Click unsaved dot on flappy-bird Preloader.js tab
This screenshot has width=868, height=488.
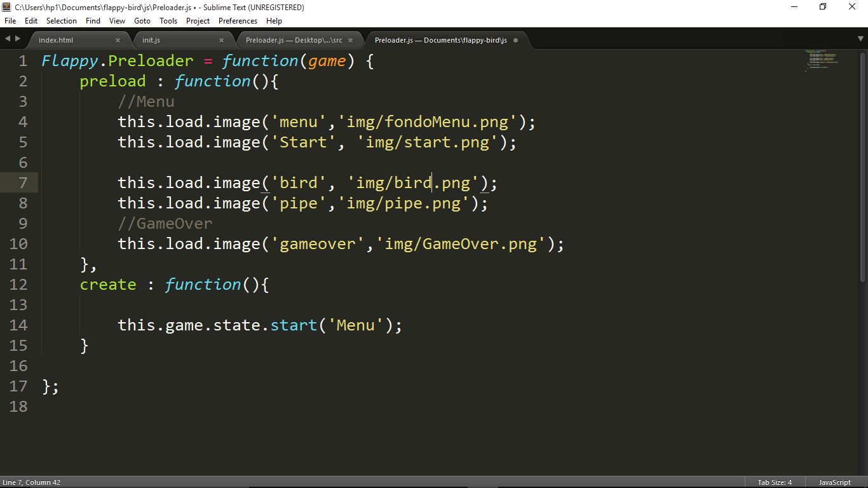pos(515,40)
